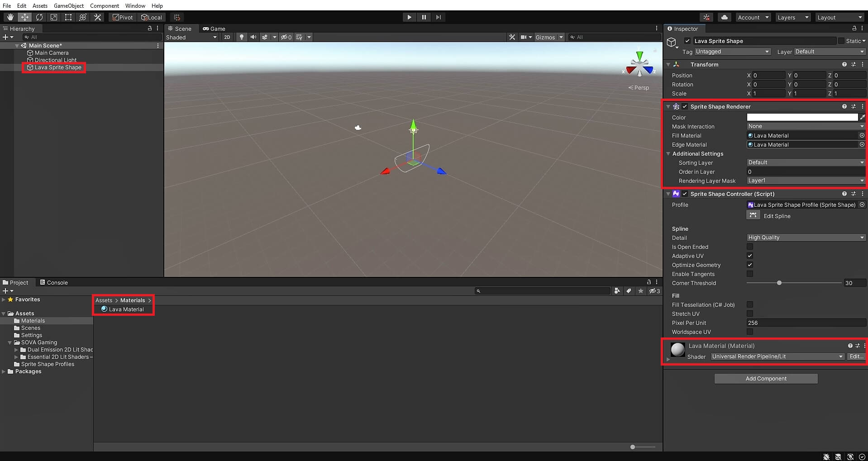Open the Account button

[753, 17]
